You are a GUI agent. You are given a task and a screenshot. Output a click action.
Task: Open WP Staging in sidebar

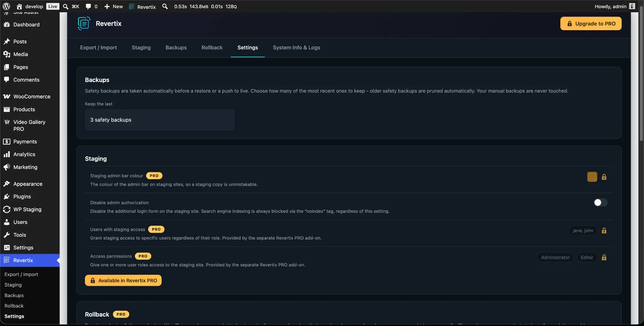(30, 209)
